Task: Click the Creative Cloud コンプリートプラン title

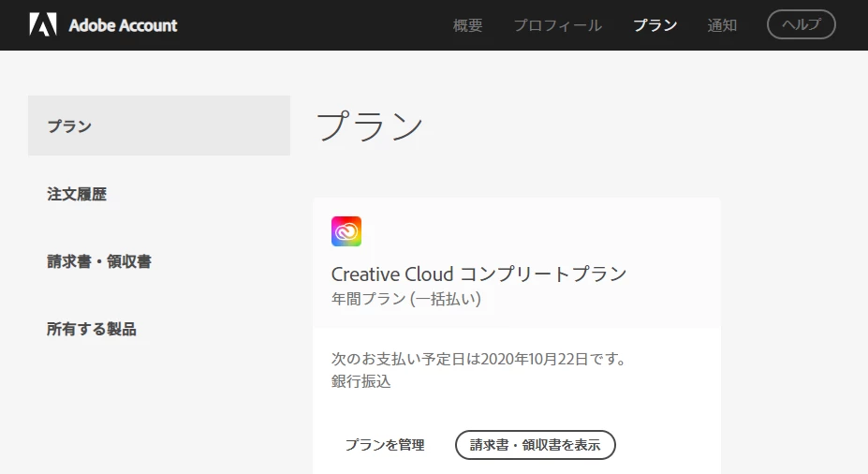Action: tap(478, 274)
